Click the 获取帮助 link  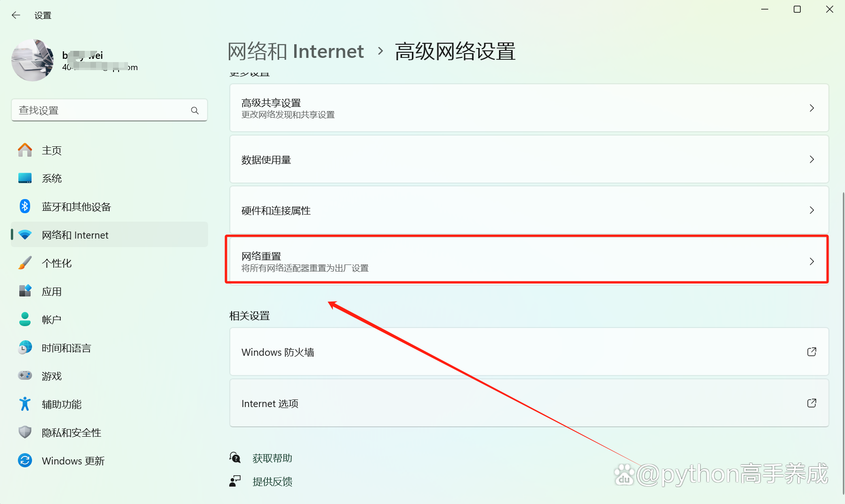pyautogui.click(x=272, y=458)
